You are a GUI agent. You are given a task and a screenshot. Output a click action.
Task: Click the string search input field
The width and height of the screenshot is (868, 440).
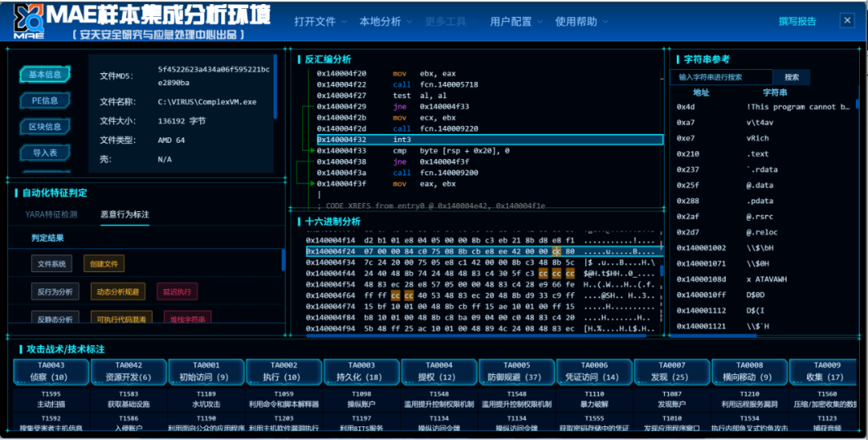coord(720,77)
